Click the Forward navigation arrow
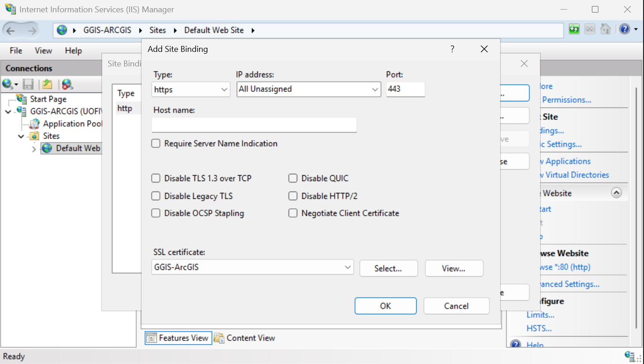Viewport: 644px width, 364px height. coord(32,30)
